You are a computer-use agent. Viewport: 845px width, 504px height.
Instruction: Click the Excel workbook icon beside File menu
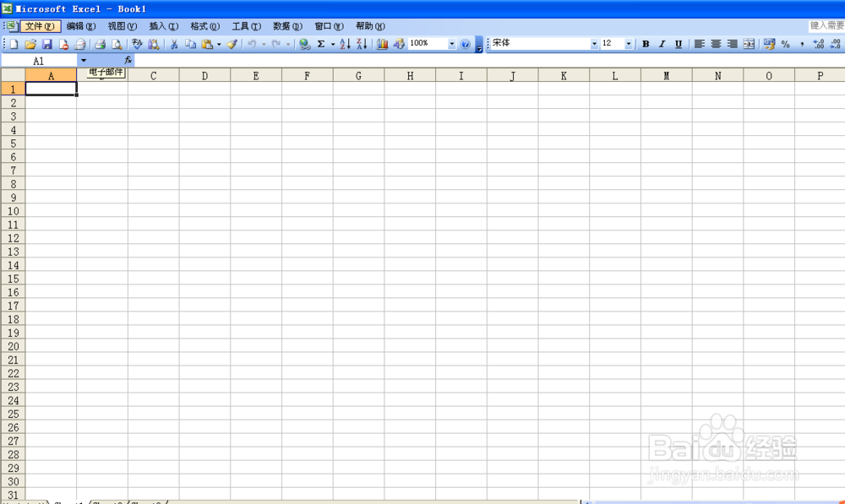click(x=11, y=26)
